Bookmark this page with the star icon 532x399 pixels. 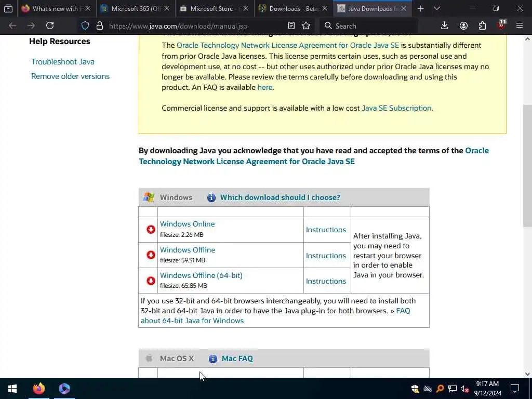pos(306,25)
